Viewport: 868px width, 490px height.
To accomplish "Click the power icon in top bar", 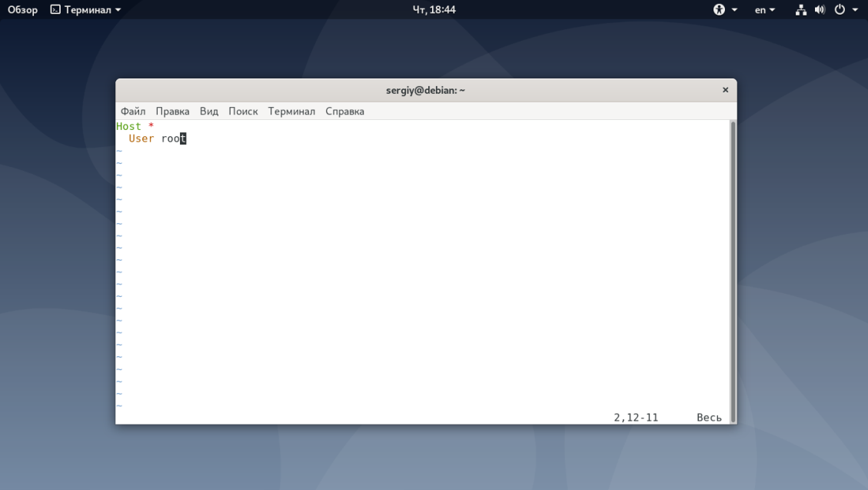I will coord(840,9).
